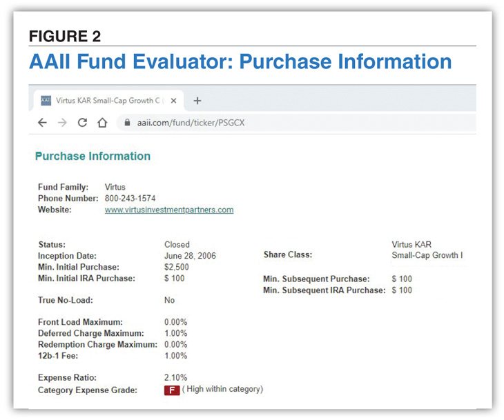
Task: Reload the page with refresh icon
Action: 82,123
